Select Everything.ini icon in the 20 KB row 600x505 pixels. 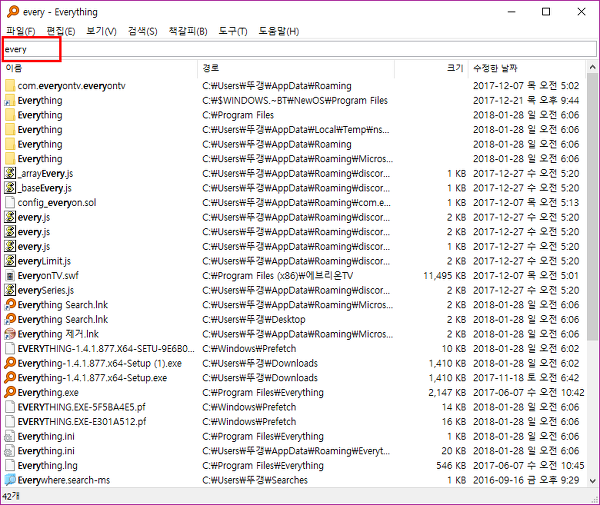tap(10, 451)
